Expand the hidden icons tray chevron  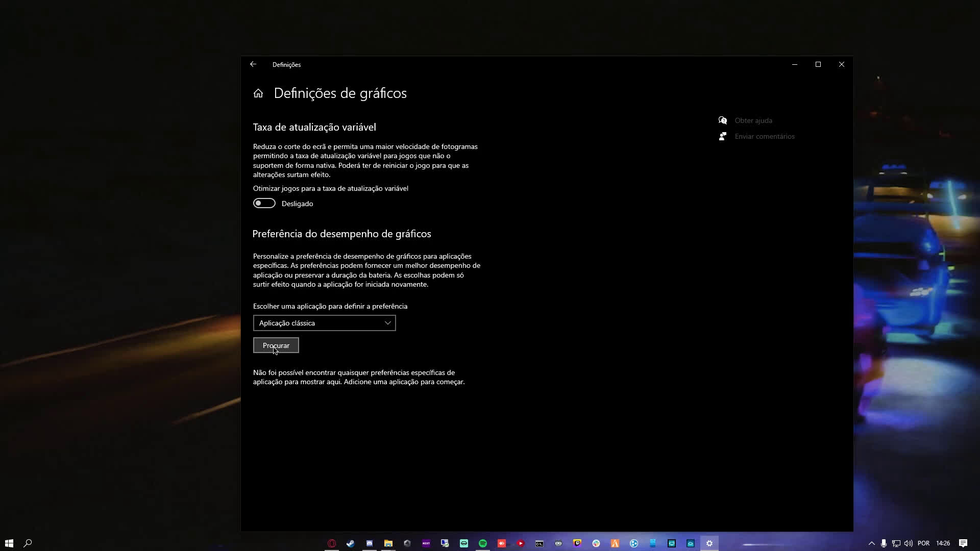click(872, 543)
